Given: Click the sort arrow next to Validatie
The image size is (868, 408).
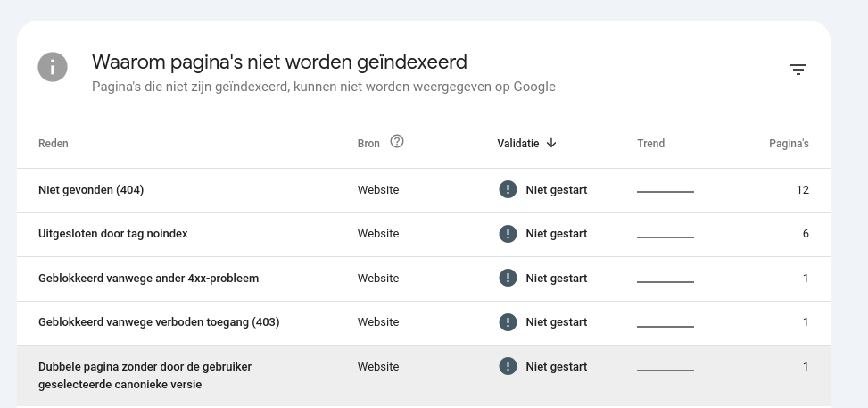Looking at the screenshot, I should coord(550,143).
